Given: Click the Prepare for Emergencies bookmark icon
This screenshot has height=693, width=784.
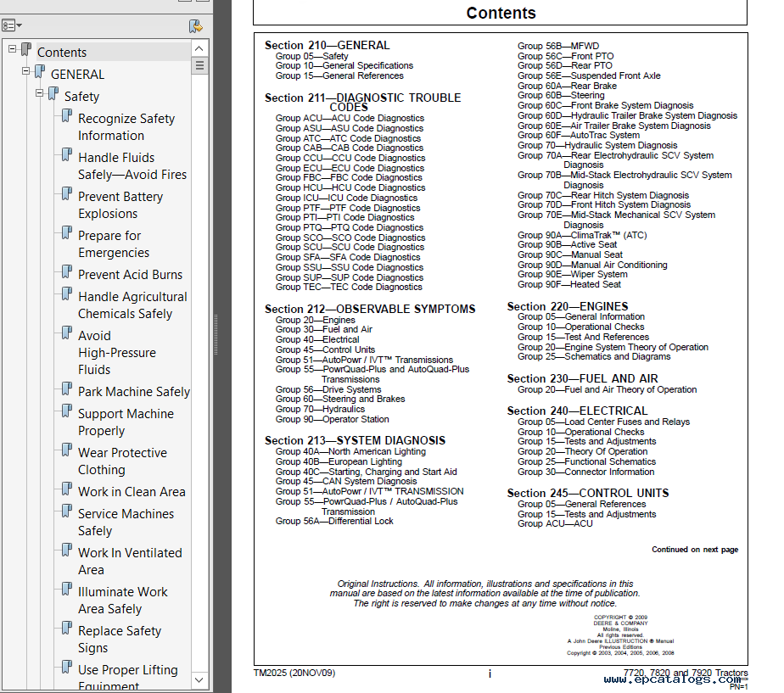Looking at the screenshot, I should [66, 233].
